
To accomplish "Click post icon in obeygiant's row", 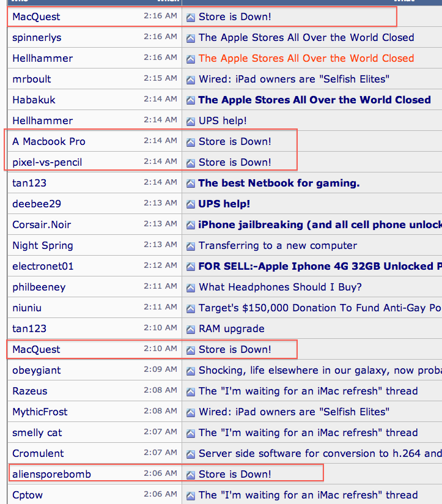I will pyautogui.click(x=191, y=371).
